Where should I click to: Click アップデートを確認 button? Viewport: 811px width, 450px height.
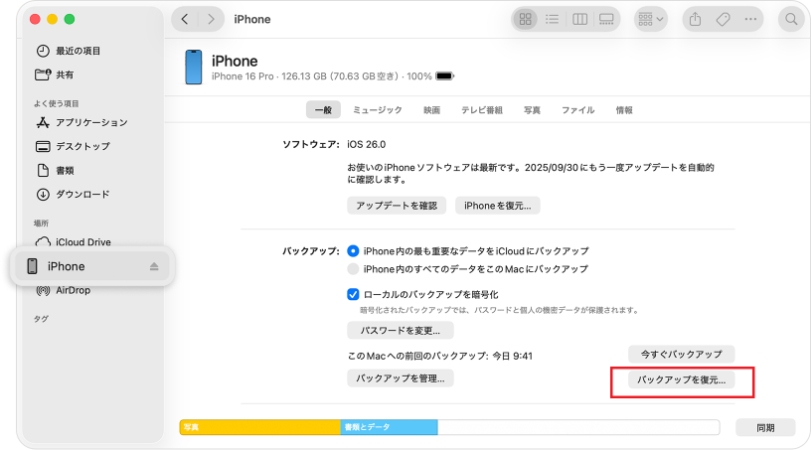(x=396, y=205)
